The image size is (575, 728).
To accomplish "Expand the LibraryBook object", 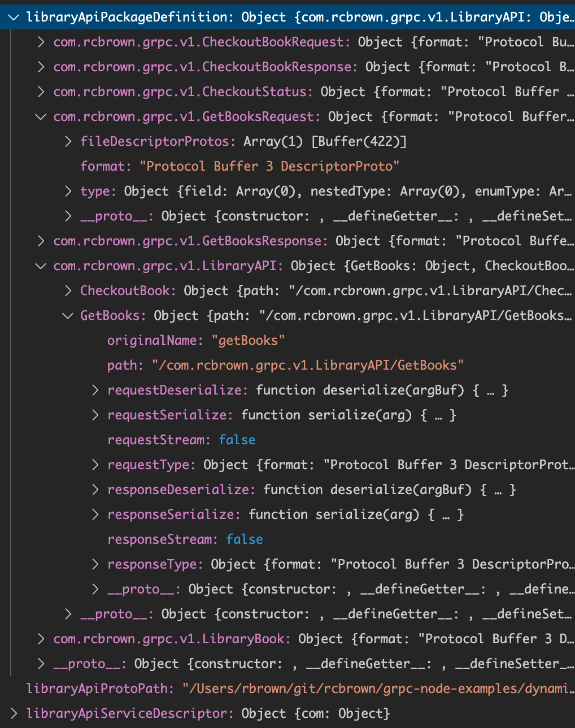I will pos(41,639).
